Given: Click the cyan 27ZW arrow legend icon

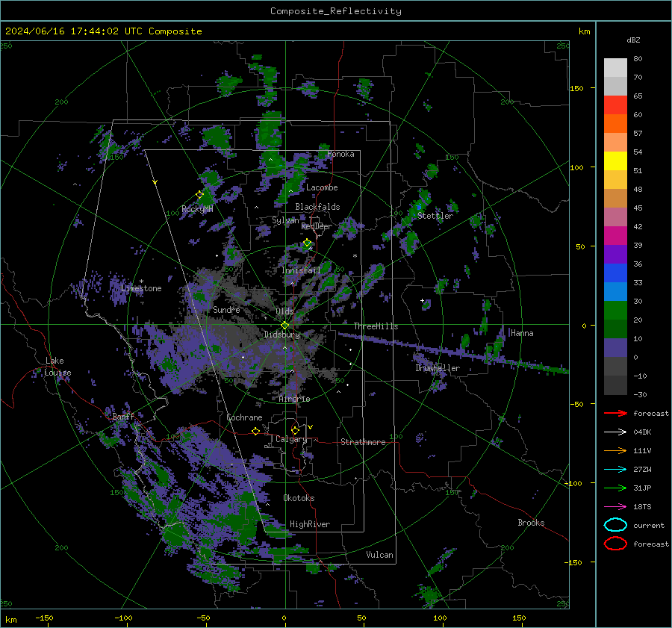Looking at the screenshot, I should [615, 470].
